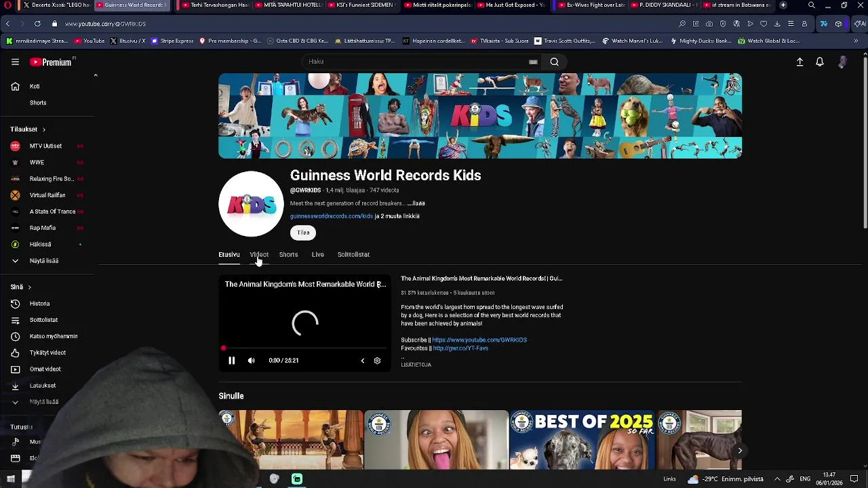Open the Häkissä subscription channel

(x=40, y=244)
